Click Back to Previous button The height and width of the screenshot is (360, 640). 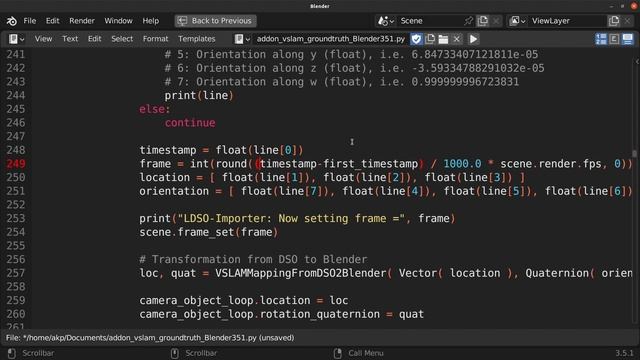tap(216, 21)
